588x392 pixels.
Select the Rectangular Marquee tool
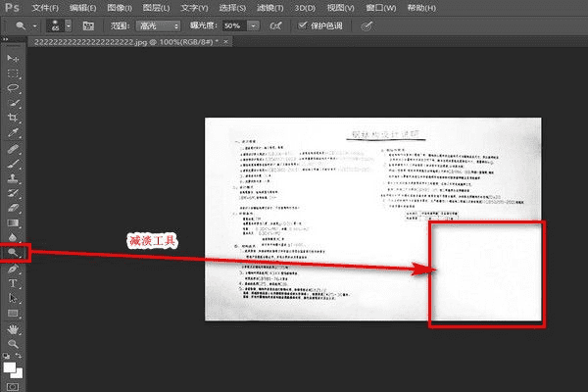[x=13, y=73]
